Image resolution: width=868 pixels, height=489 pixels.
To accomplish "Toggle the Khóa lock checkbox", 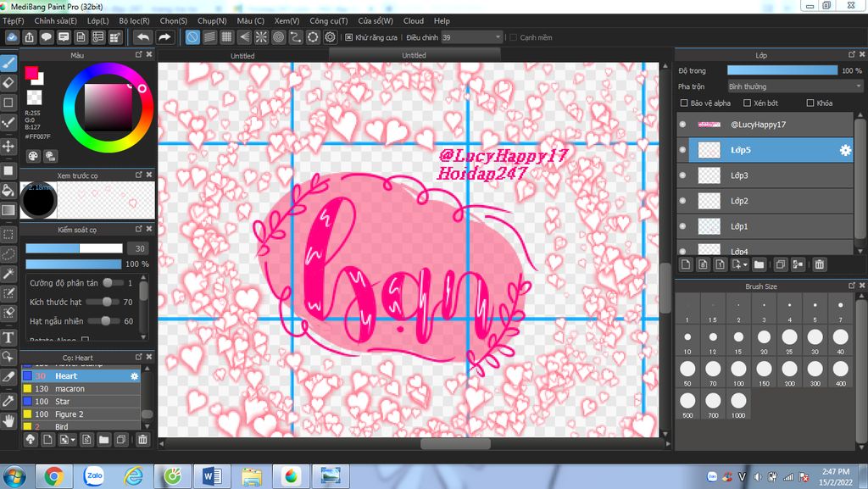I will (810, 103).
